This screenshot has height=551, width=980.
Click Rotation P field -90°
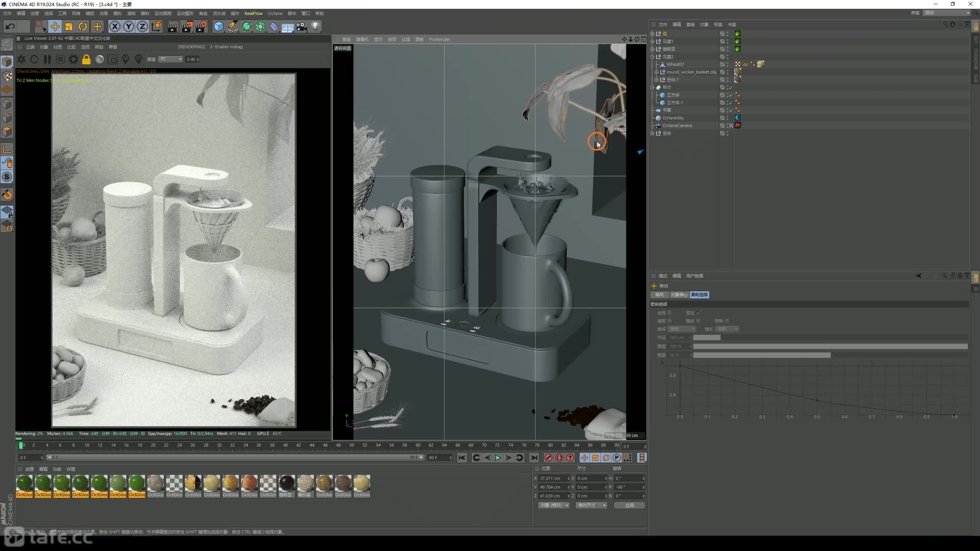coord(630,487)
